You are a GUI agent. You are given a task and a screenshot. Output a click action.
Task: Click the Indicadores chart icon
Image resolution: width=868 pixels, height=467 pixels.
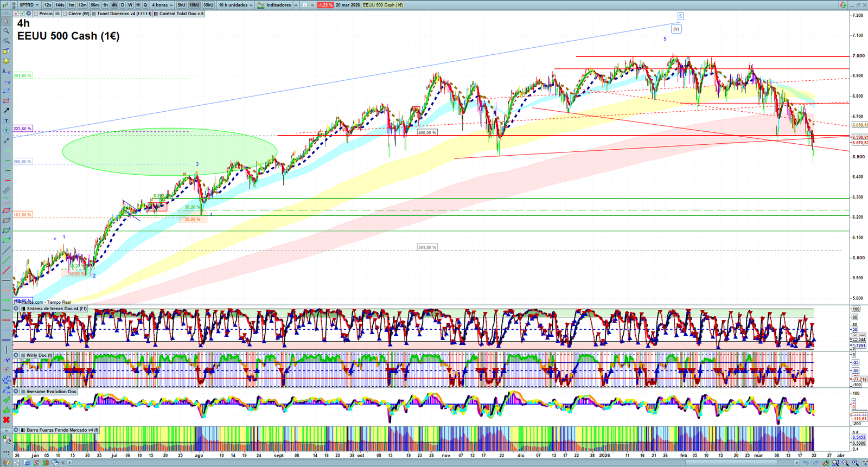(261, 5)
